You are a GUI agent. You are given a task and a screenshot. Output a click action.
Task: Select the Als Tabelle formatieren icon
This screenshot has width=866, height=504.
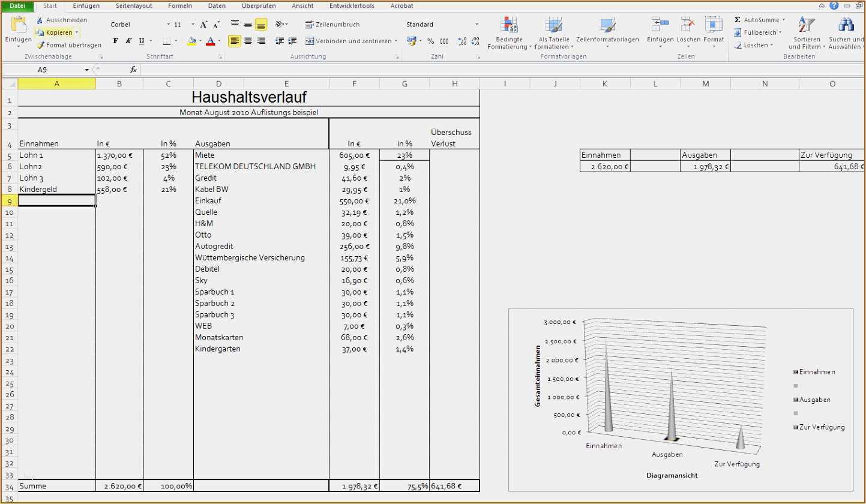point(553,33)
